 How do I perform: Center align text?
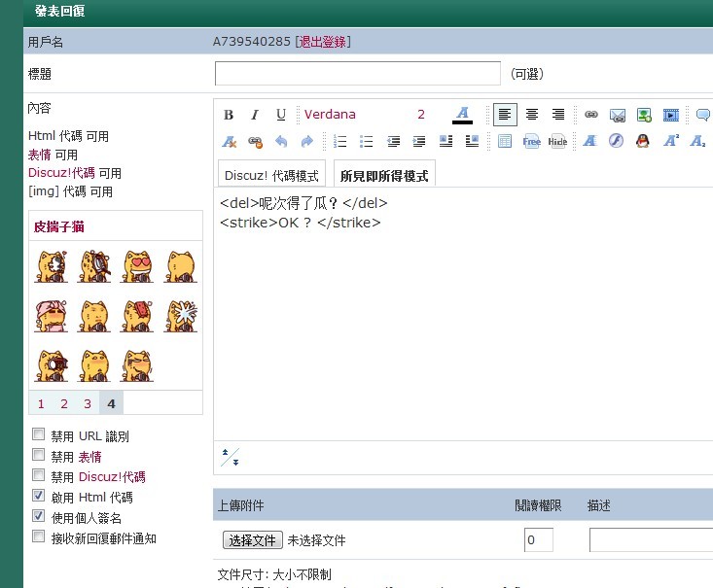pos(531,115)
